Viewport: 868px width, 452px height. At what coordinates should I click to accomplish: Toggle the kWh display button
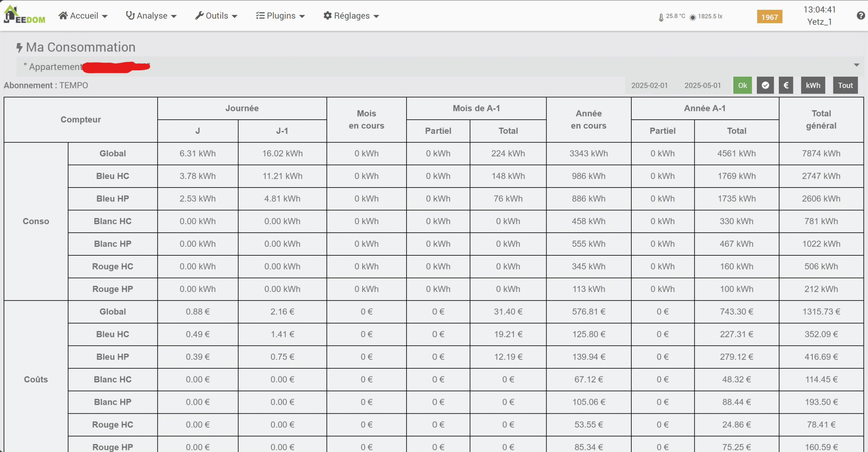coord(813,85)
